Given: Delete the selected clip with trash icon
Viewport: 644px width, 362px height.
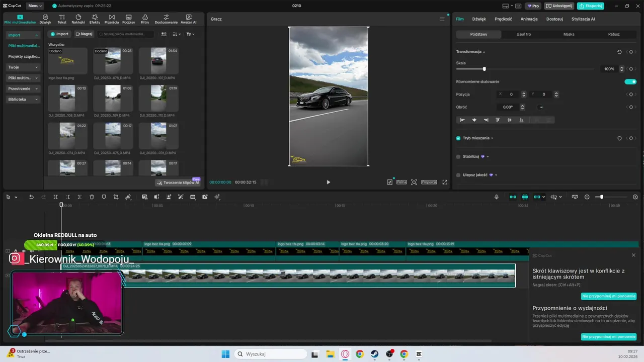Looking at the screenshot, I should pos(92,197).
